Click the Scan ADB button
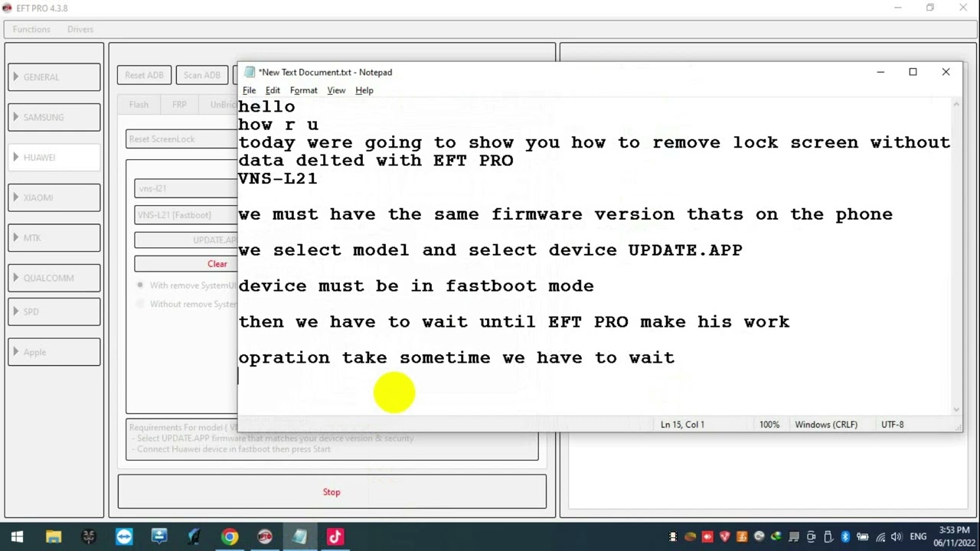The width and height of the screenshot is (980, 551). pyautogui.click(x=202, y=75)
